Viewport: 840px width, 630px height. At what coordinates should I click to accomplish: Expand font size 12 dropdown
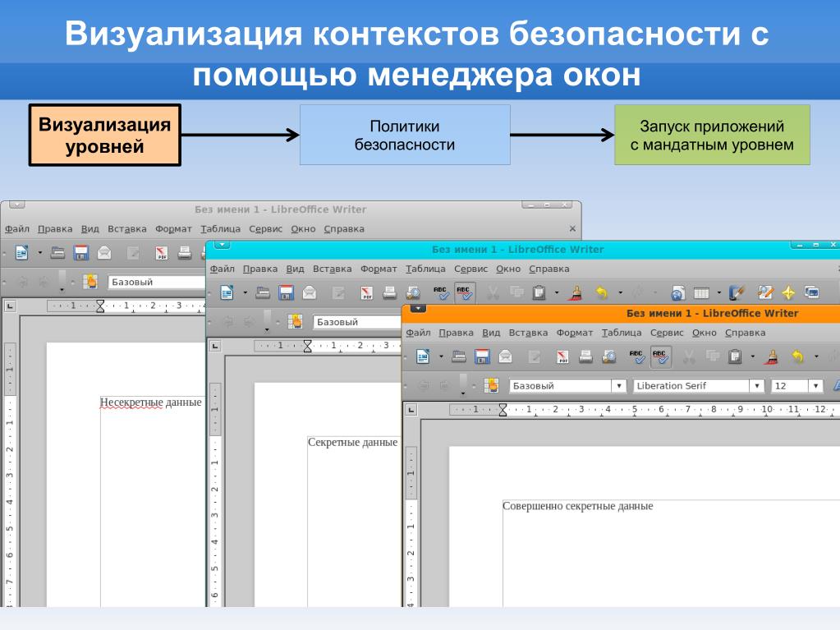point(816,386)
